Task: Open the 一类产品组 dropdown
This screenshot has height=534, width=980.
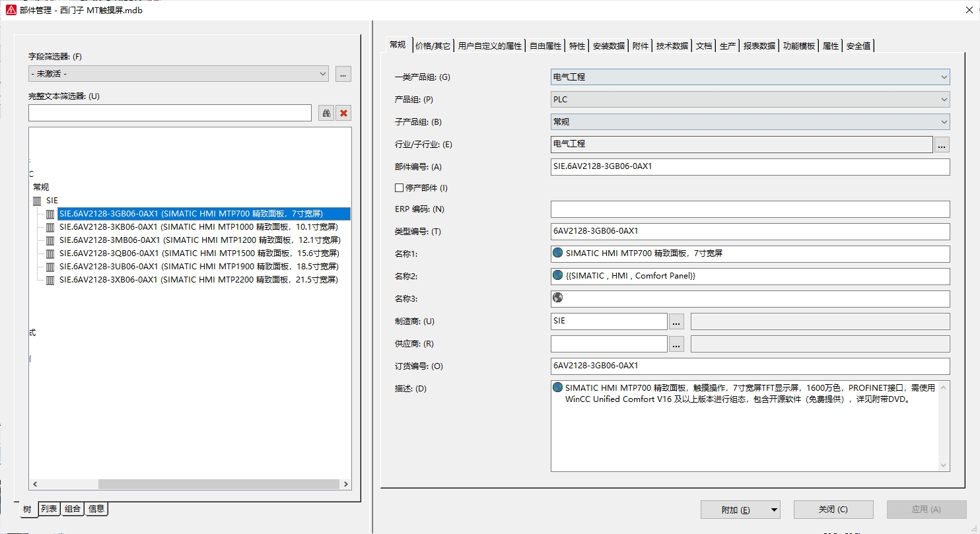Action: (944, 77)
